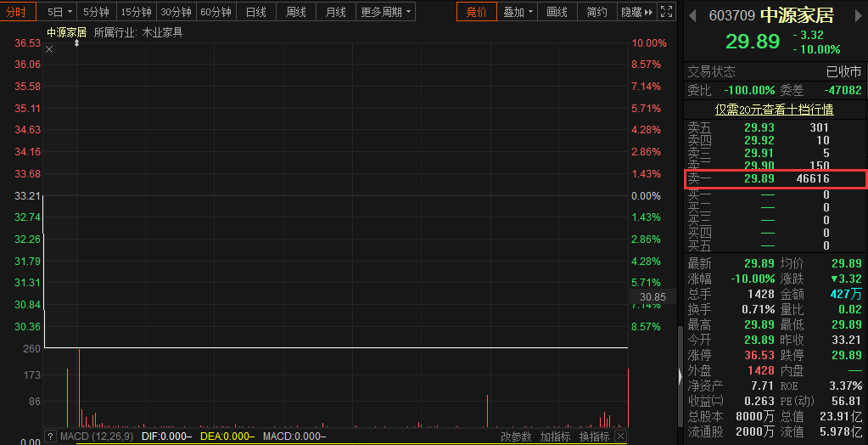868x445 pixels.
Task: Click the side panel collapse handle
Action: click(x=680, y=377)
